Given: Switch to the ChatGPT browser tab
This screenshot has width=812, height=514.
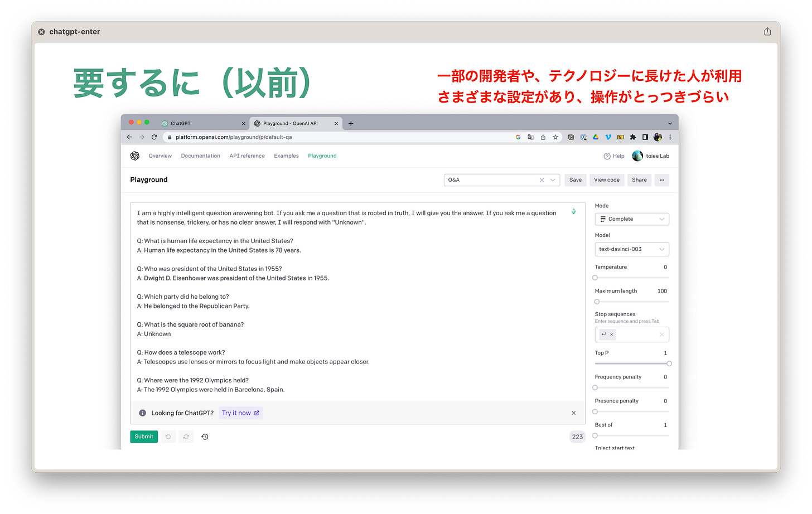Looking at the screenshot, I should [204, 124].
